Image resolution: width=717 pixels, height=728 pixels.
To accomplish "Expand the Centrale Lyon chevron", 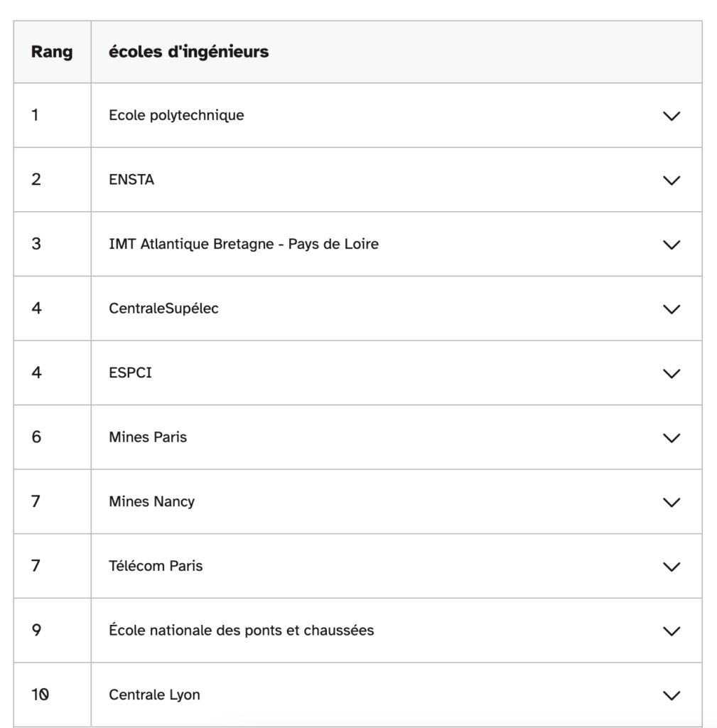I will pos(671,695).
